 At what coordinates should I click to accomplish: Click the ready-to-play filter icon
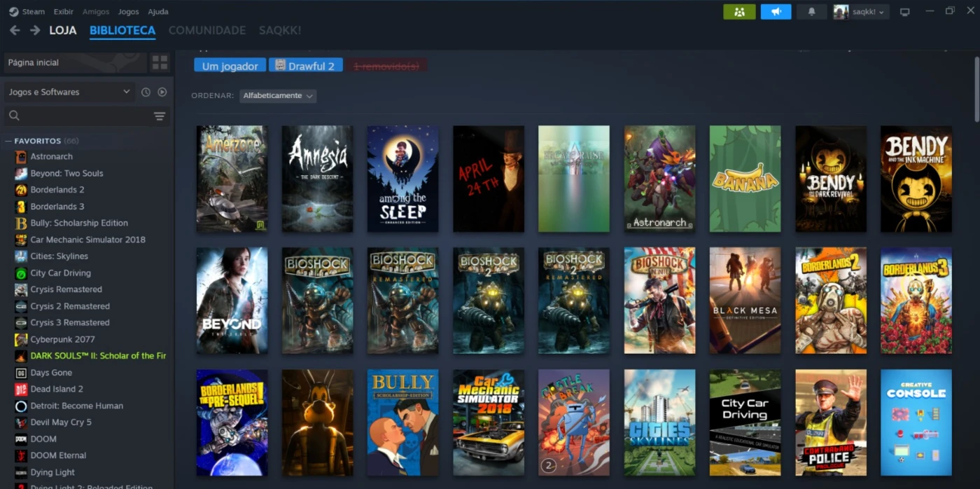coord(162,92)
